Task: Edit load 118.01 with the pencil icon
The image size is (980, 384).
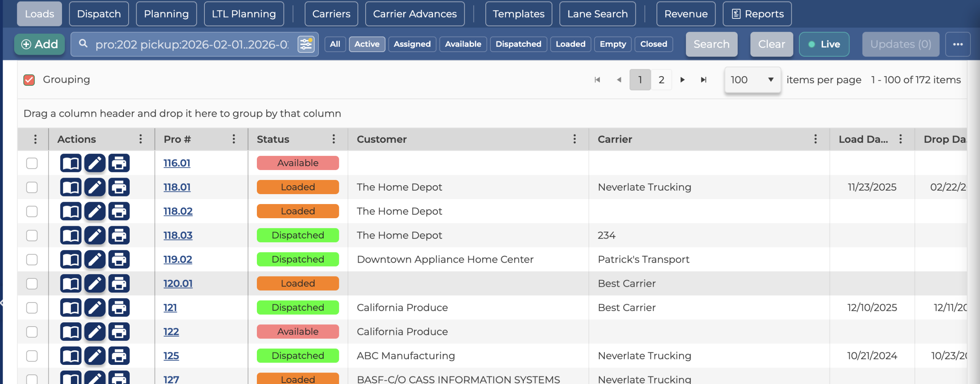Action: coord(95,187)
